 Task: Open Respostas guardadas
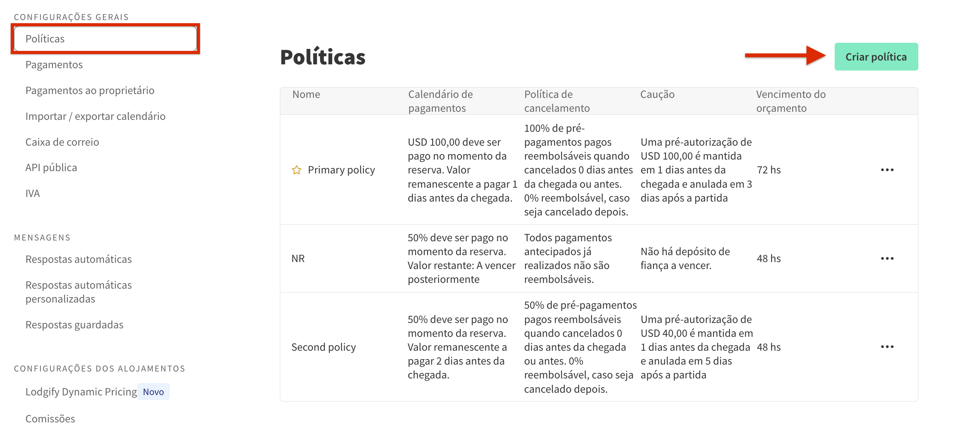click(74, 324)
